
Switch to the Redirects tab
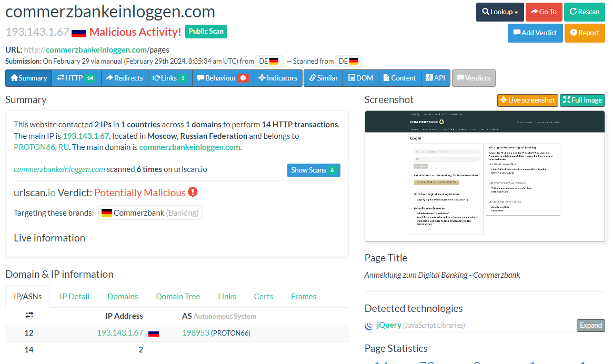coord(124,78)
